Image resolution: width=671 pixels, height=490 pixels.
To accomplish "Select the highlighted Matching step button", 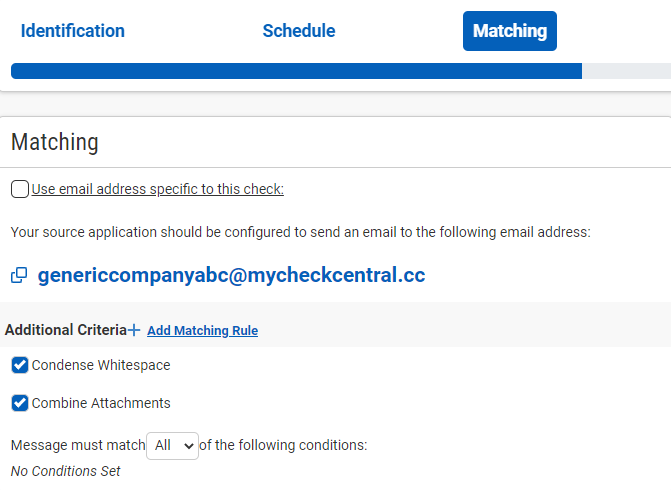I will pos(510,31).
